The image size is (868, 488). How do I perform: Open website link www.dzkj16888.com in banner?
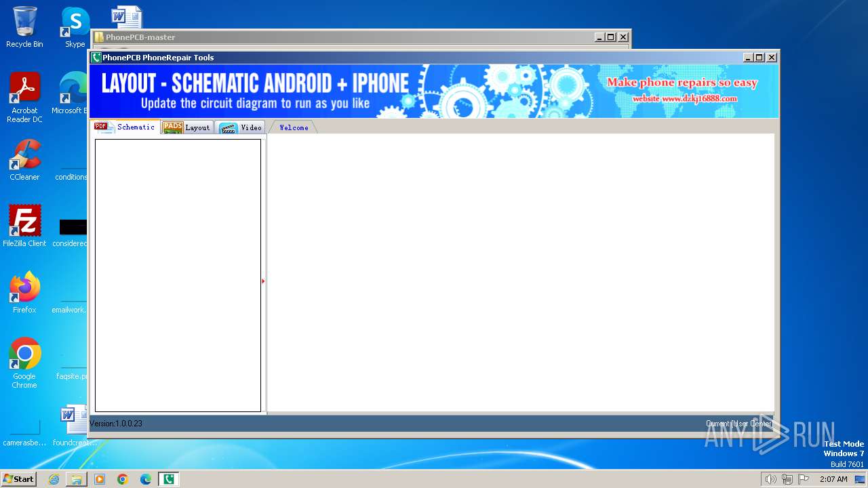pyautogui.click(x=684, y=98)
